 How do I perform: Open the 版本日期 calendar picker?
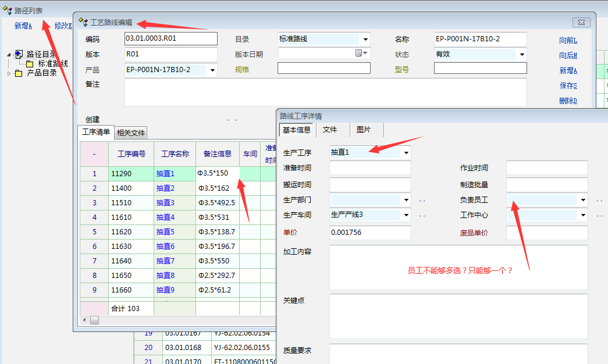tap(361, 53)
